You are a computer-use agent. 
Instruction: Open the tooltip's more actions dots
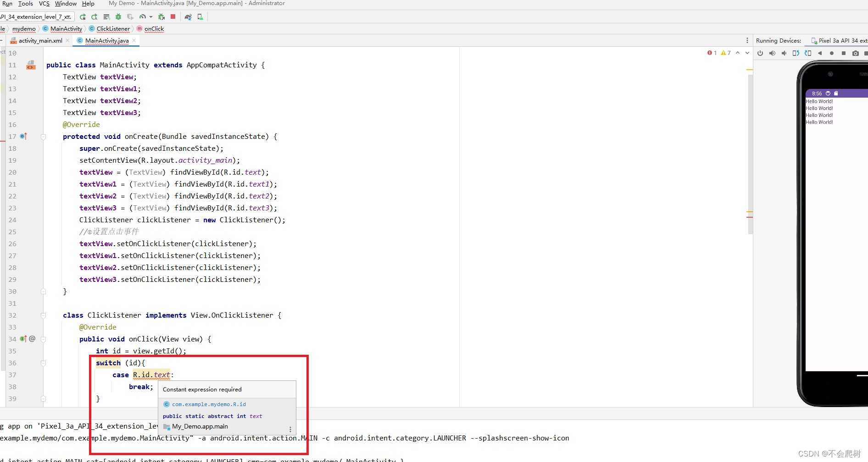(290, 429)
